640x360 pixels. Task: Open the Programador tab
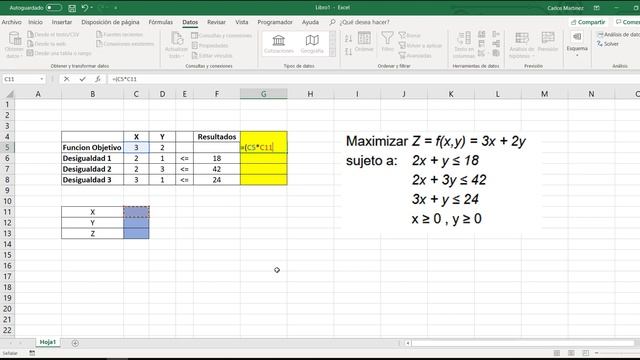click(x=275, y=22)
